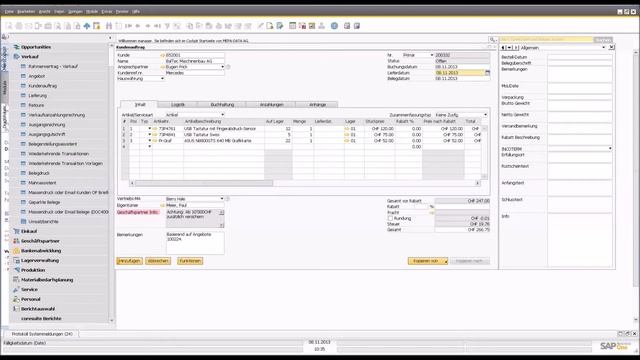The width and height of the screenshot is (640, 360).
Task: Open Kunde link arrow next to 852001
Action: [162, 55]
